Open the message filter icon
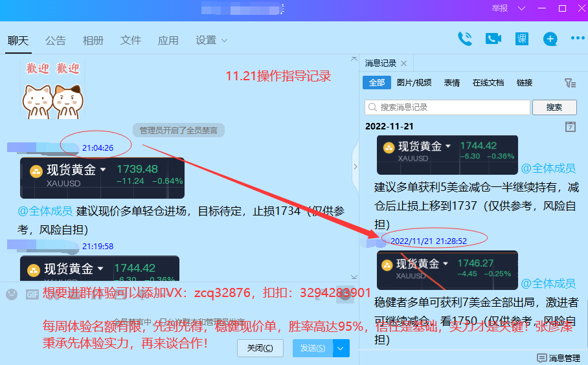Screen dimensions: 588x365 point(569,83)
